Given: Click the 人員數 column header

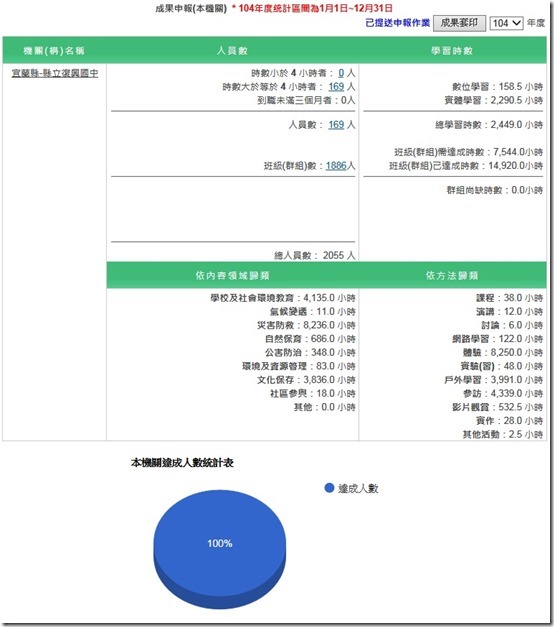Looking at the screenshot, I should click(x=232, y=51).
